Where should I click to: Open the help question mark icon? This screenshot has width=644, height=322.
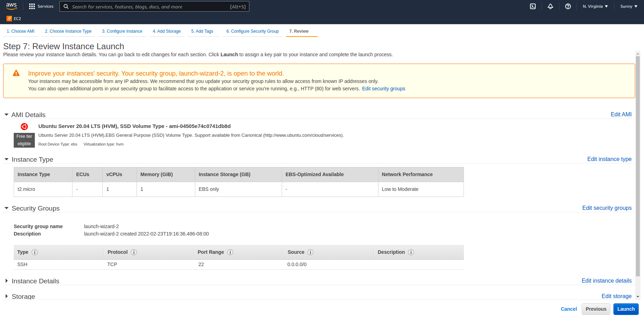pos(568,6)
